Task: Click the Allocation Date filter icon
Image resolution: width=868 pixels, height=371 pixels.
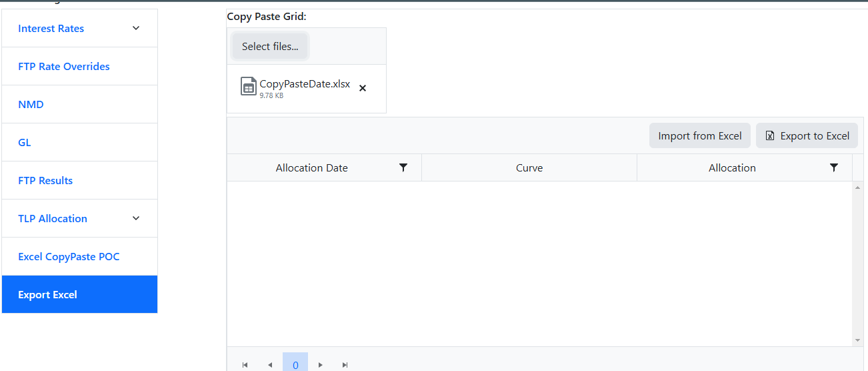Action: click(403, 167)
